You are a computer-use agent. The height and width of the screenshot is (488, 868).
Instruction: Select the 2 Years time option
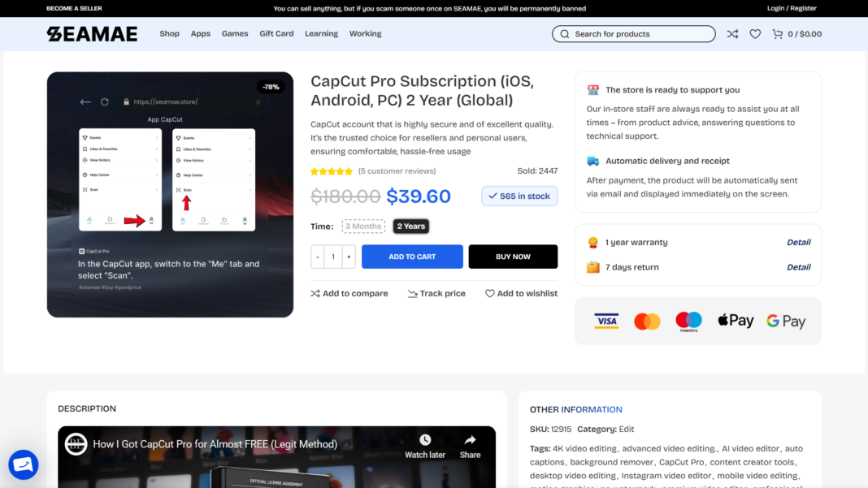coord(411,227)
